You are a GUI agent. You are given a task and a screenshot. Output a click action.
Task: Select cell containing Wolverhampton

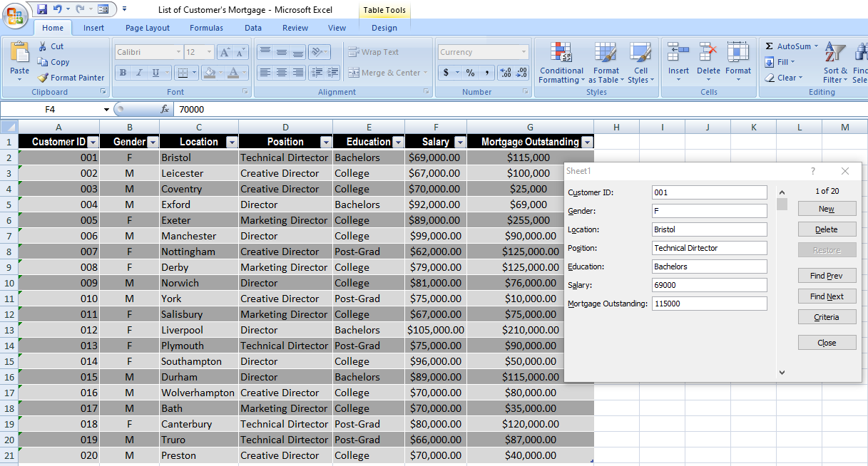pyautogui.click(x=199, y=393)
